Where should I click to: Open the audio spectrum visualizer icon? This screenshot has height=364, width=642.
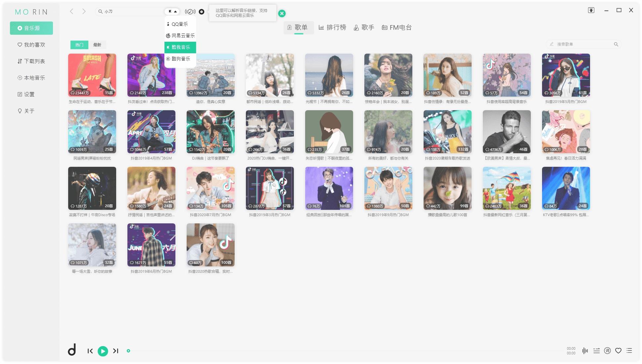point(585,351)
